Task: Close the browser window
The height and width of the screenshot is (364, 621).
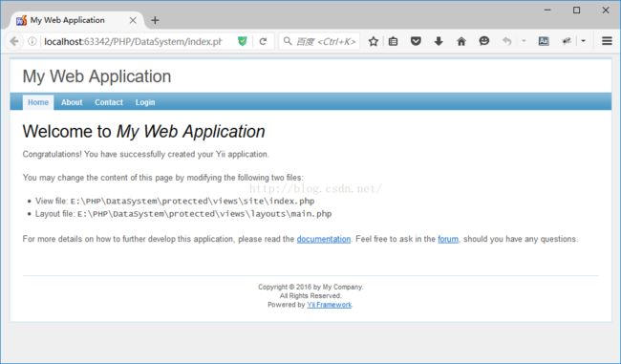Action: [606, 10]
